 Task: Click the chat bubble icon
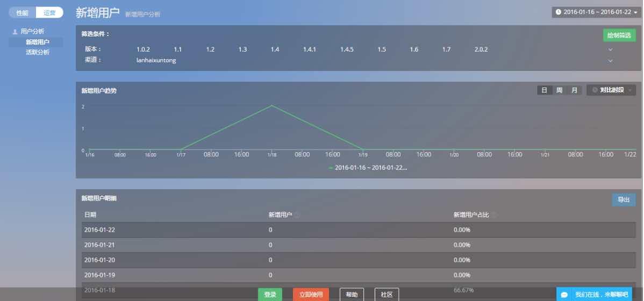point(564,295)
